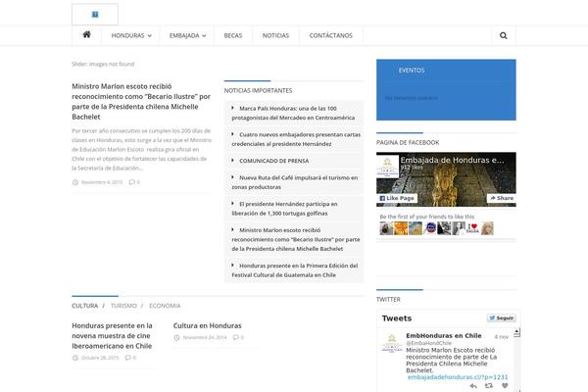Open Festival Cultural de Guatemala news link
588x392 pixels.
tap(295, 270)
